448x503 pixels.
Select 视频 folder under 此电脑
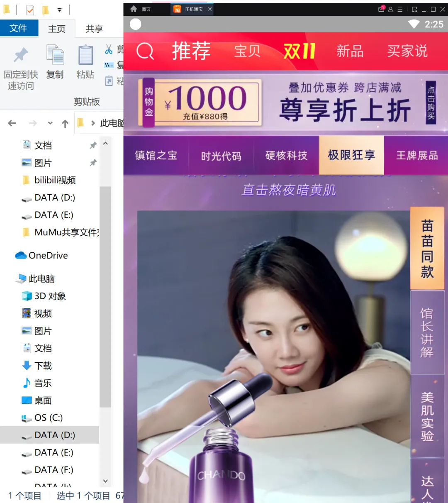[37, 313]
